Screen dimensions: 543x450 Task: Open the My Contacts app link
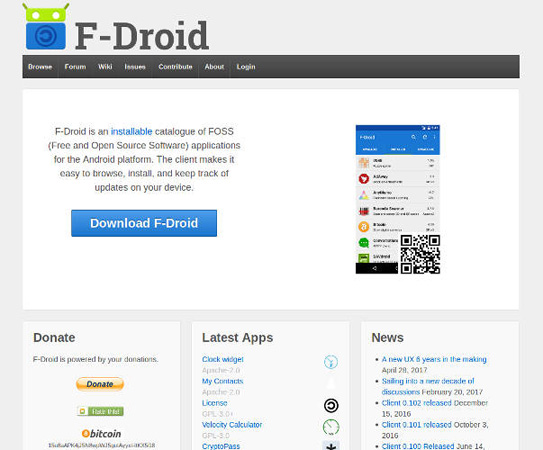click(x=223, y=381)
